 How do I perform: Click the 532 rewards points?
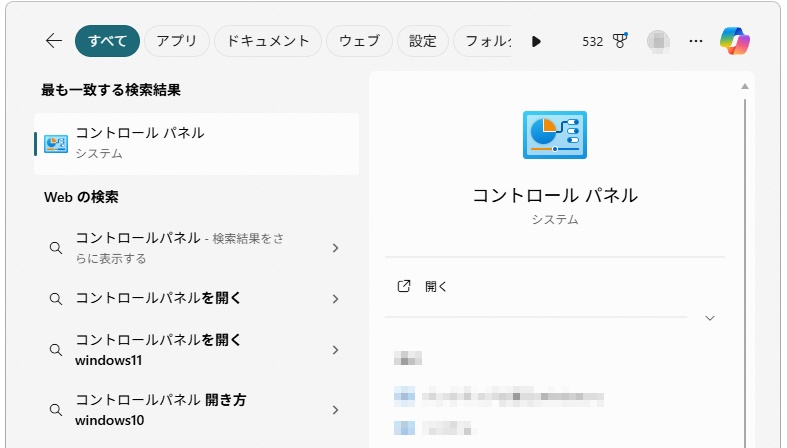592,41
